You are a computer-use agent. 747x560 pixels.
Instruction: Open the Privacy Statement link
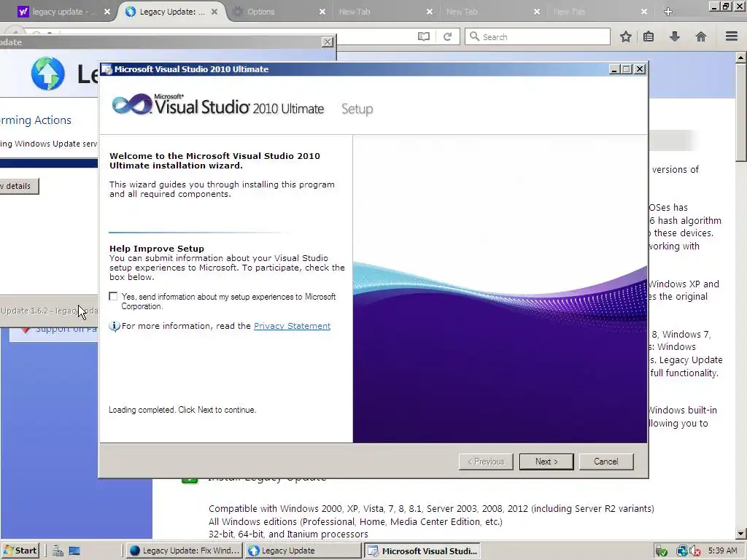click(292, 326)
